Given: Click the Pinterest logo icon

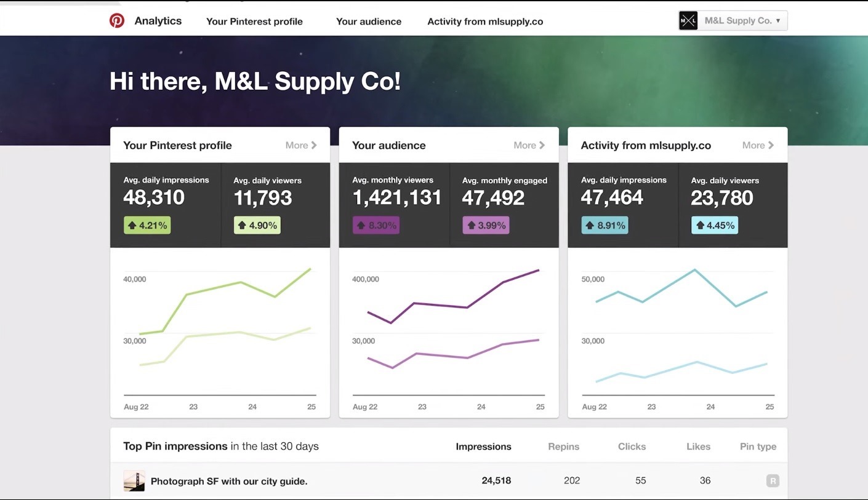Looking at the screenshot, I should click(x=117, y=21).
